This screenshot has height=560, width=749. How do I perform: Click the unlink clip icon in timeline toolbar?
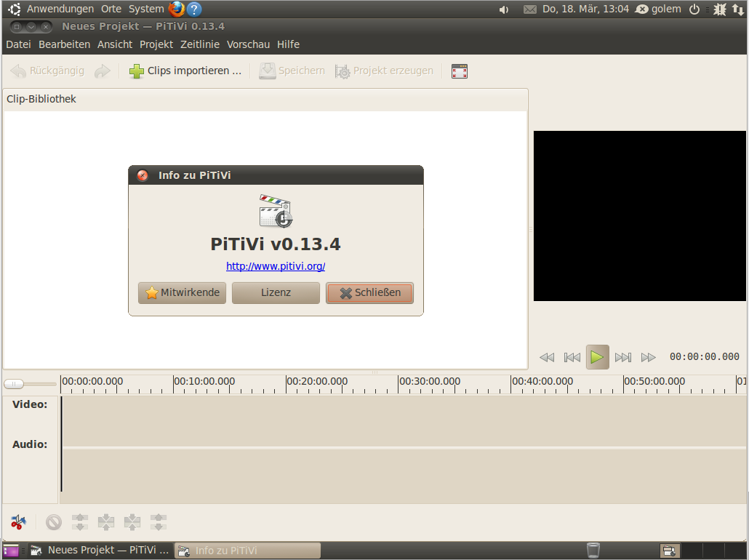(79, 522)
